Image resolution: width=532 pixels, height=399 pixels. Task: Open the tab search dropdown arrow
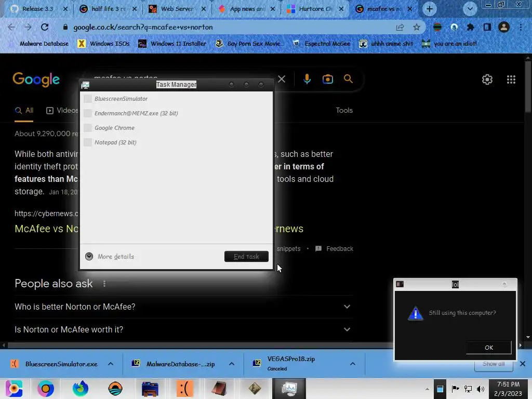click(x=470, y=9)
